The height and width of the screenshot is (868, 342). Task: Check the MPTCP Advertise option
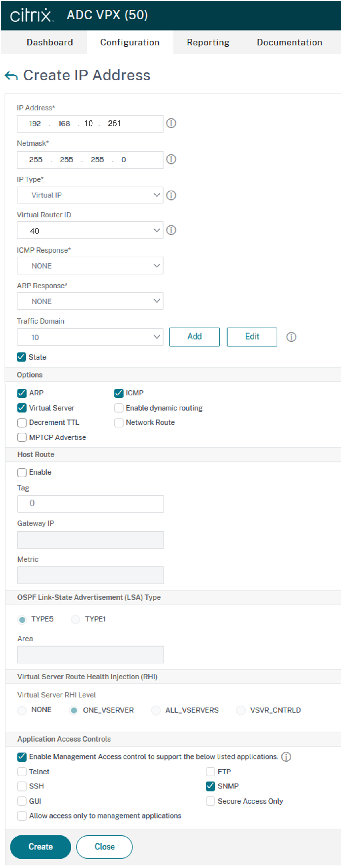click(22, 437)
